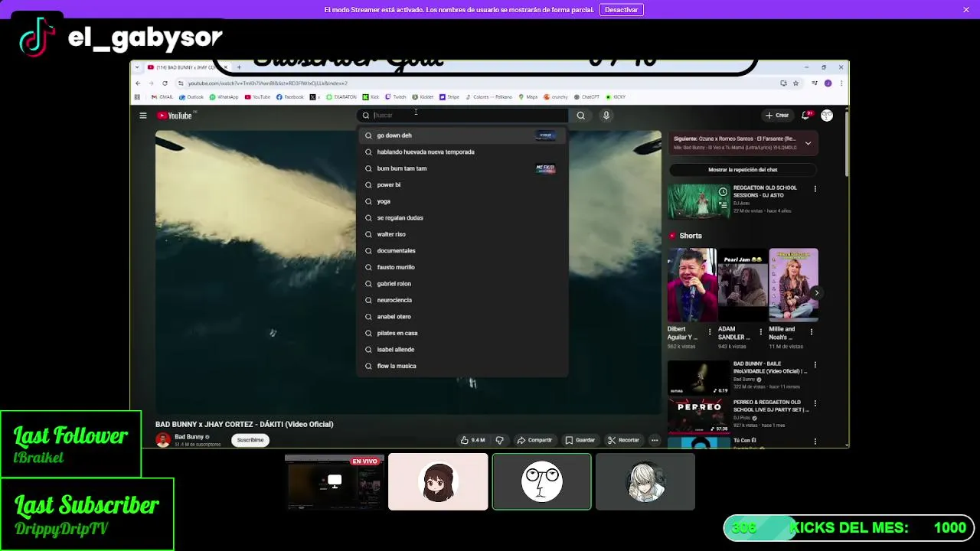Viewport: 980px width, 551px height.
Task: Open the WhatsApp bookmark
Action: (x=224, y=97)
